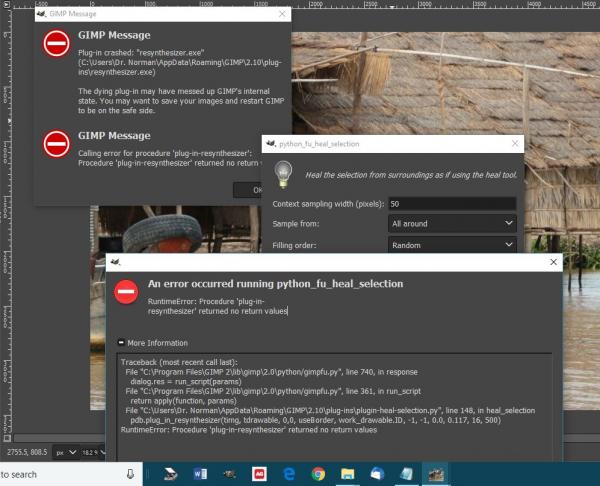Close the heal_selection error dialog
Image resolution: width=600 pixels, height=486 pixels.
553,262
